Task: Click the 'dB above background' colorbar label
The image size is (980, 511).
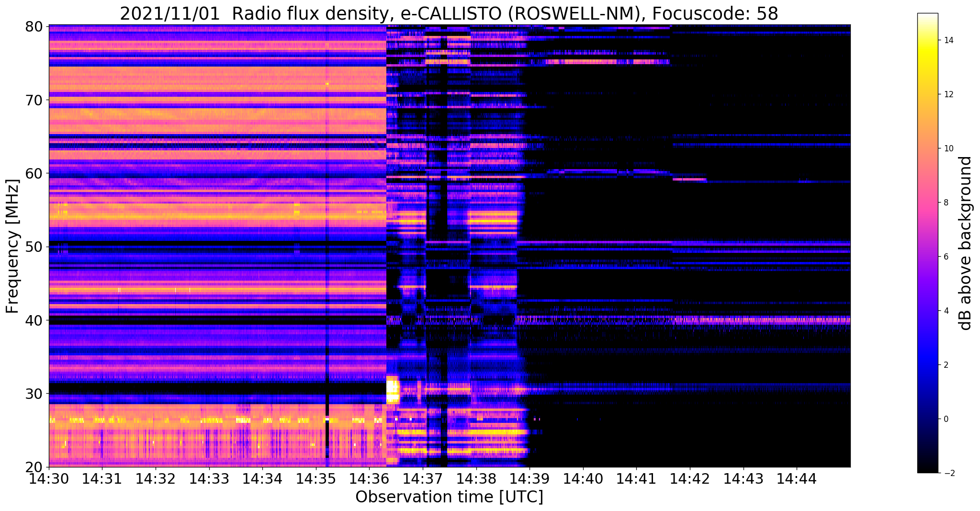Action: coord(966,243)
